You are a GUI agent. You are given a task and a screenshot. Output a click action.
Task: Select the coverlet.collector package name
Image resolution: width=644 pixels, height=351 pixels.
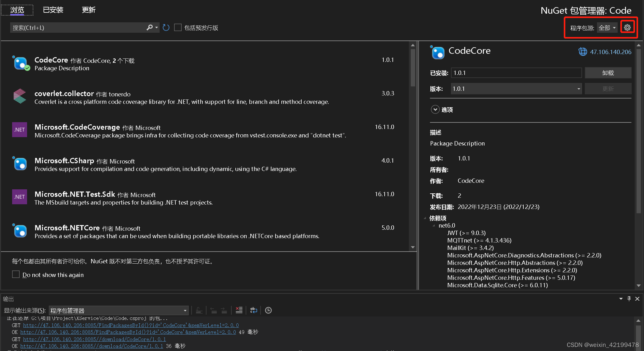click(64, 94)
